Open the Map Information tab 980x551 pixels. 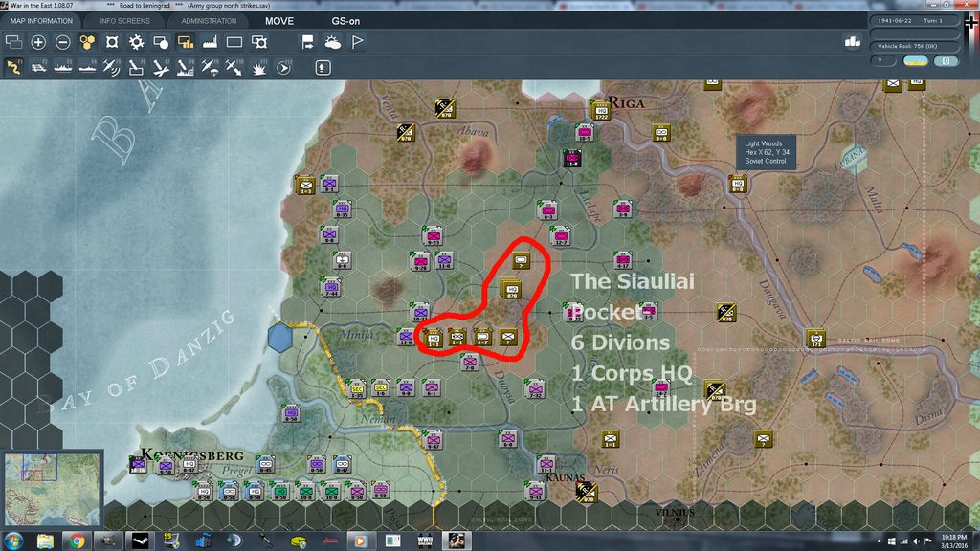tap(41, 21)
